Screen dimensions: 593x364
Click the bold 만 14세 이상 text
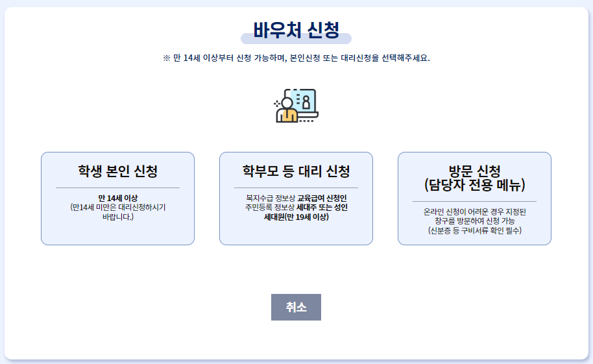(117, 198)
